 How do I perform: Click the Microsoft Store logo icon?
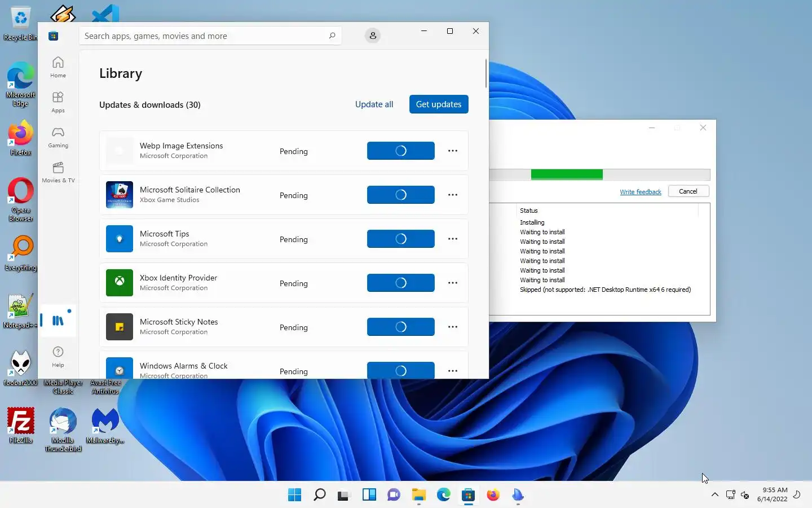pos(54,36)
